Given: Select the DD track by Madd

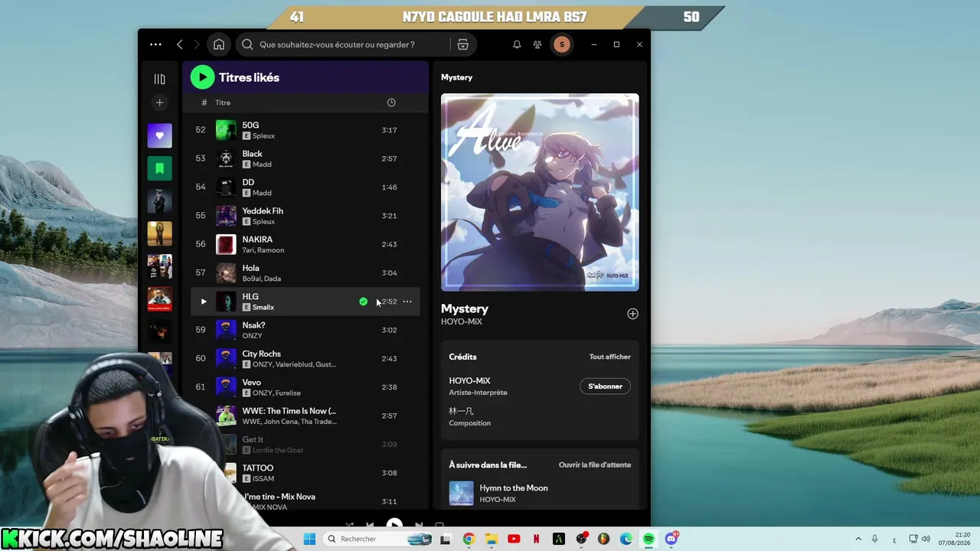Looking at the screenshot, I should coord(305,187).
